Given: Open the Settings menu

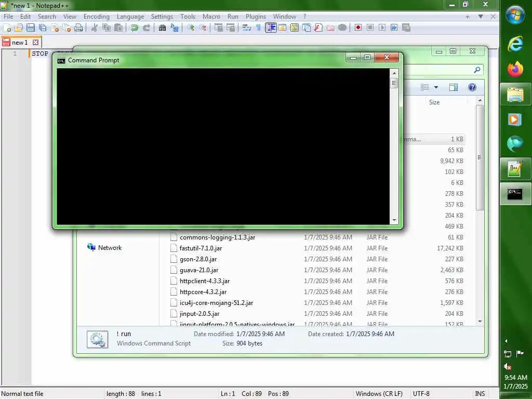Looking at the screenshot, I should [x=162, y=16].
